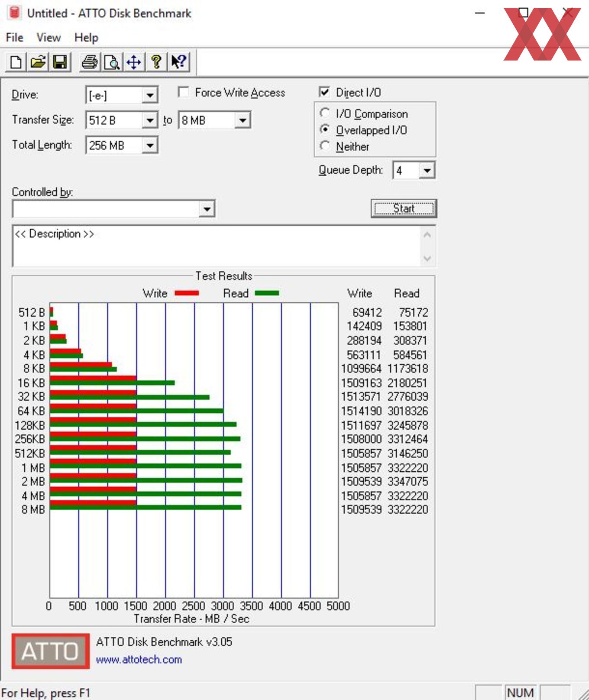The width and height of the screenshot is (589, 700).
Task: Click the 8 MB green read bar
Action: [x=146, y=507]
